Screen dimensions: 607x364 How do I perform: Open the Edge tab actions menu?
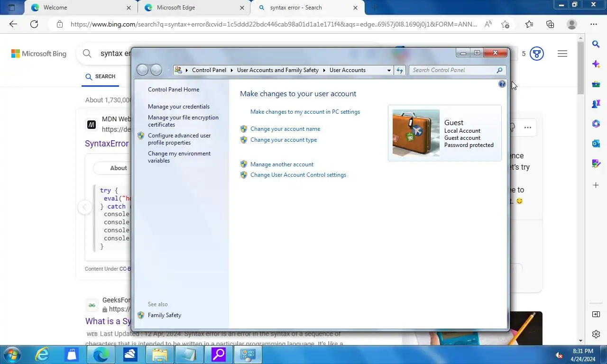coord(12,8)
